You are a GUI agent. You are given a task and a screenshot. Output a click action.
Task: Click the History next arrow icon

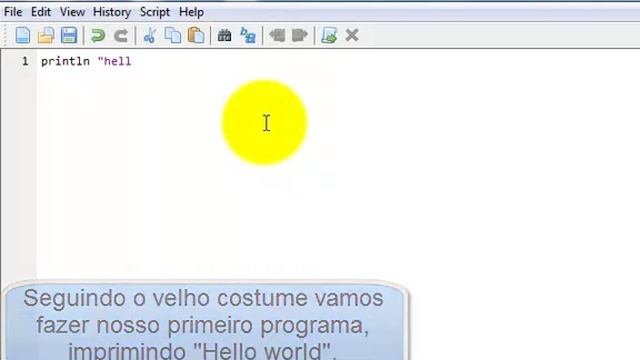(300, 36)
